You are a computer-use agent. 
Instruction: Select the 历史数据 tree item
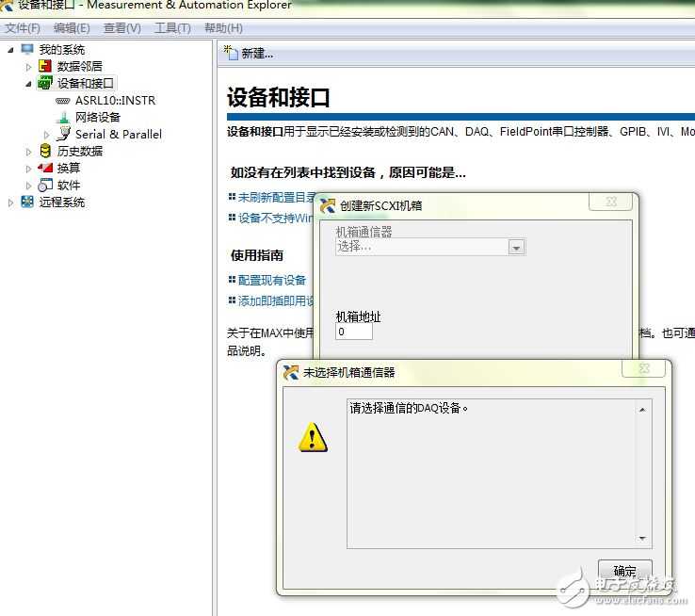coord(80,151)
